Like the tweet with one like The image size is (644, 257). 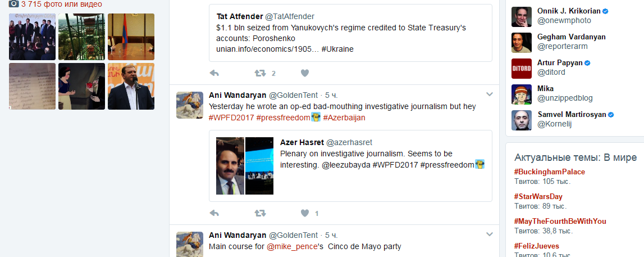[304, 213]
